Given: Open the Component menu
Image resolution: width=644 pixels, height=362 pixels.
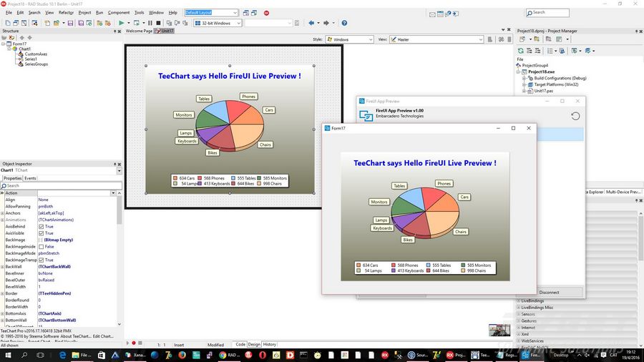Looking at the screenshot, I should [119, 13].
